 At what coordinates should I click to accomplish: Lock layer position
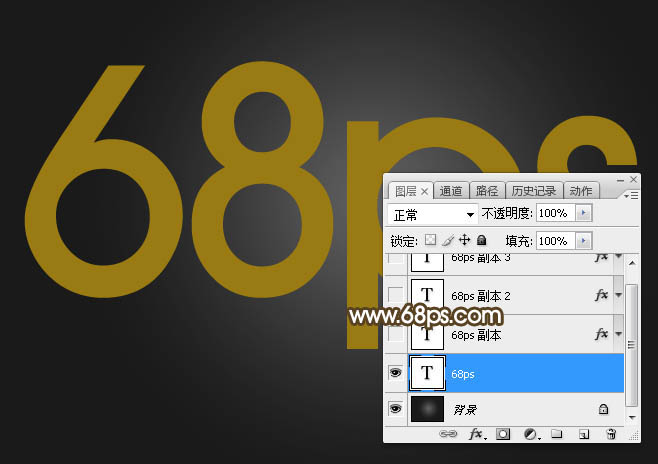coord(464,240)
